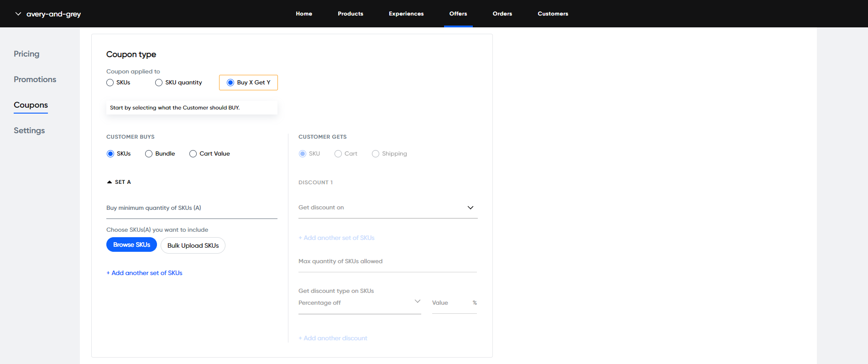Choose the Bundle radio option

pos(149,154)
